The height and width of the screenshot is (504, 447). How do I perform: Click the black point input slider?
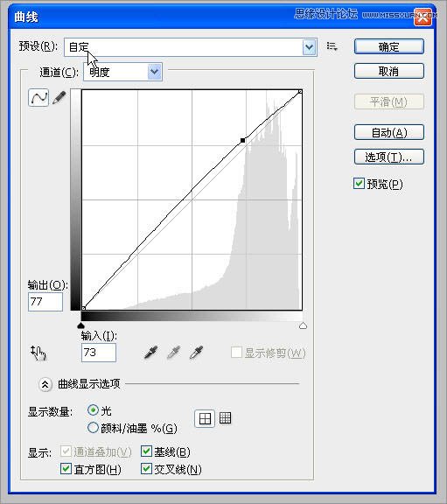tap(81, 325)
